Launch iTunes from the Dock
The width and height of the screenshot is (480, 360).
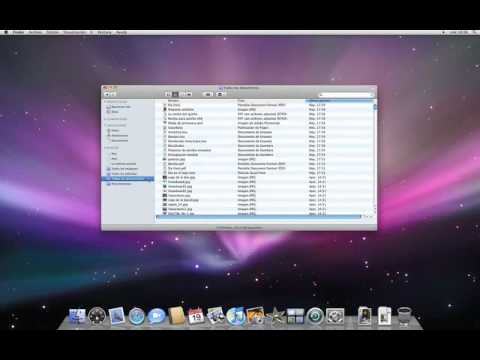coord(236,316)
